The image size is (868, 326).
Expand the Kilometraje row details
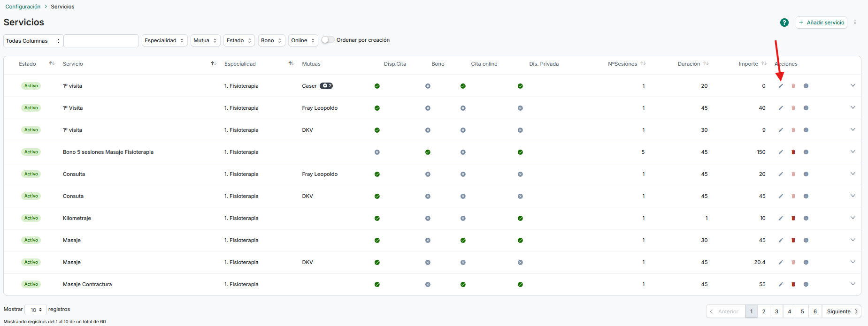pos(853,218)
